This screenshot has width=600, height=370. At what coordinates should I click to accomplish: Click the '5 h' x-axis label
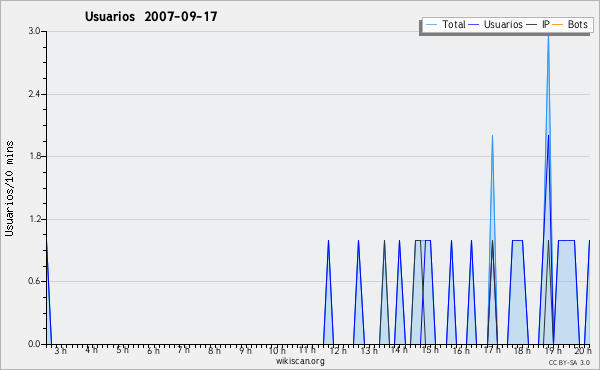pos(122,350)
